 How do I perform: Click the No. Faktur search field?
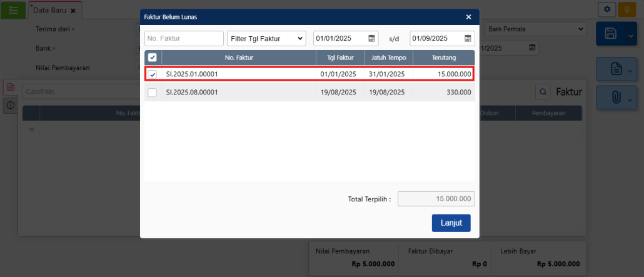184,39
